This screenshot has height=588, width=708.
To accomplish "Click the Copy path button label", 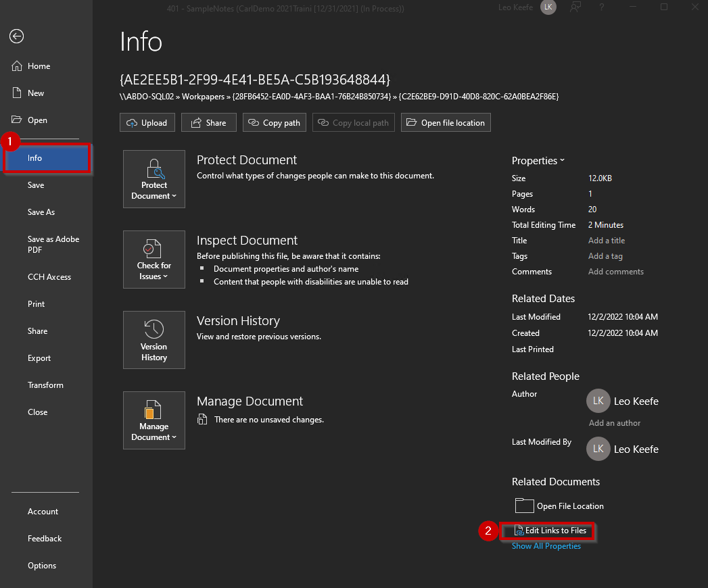I will 281,123.
